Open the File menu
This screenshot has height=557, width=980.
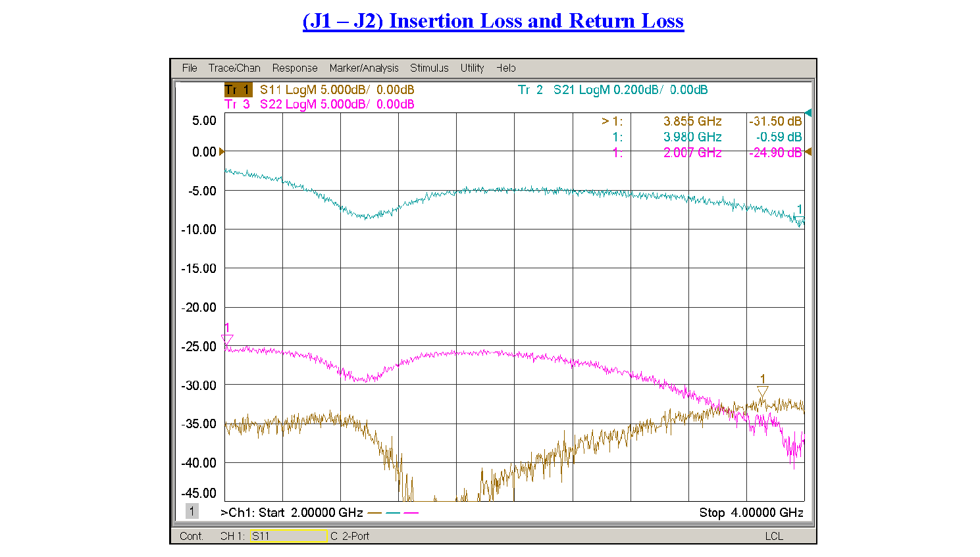pos(190,68)
